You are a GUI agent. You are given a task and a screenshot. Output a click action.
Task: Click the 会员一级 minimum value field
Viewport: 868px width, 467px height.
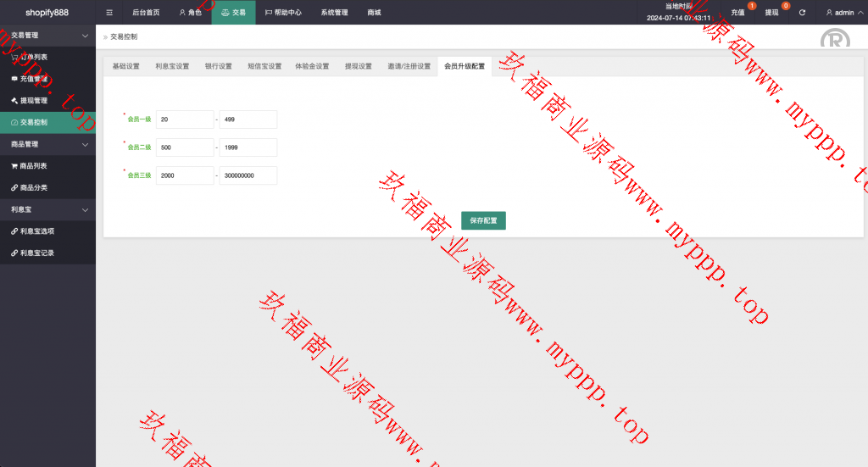click(185, 120)
